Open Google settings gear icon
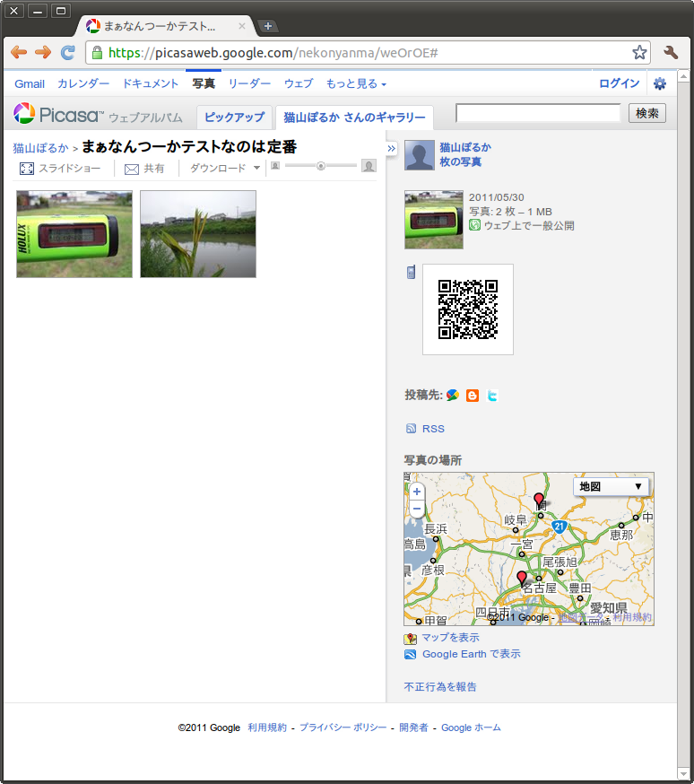 (x=660, y=83)
